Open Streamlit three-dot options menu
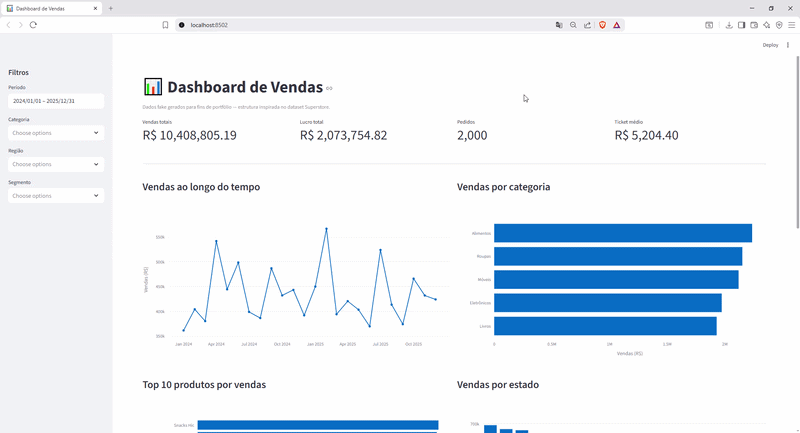 788,45
